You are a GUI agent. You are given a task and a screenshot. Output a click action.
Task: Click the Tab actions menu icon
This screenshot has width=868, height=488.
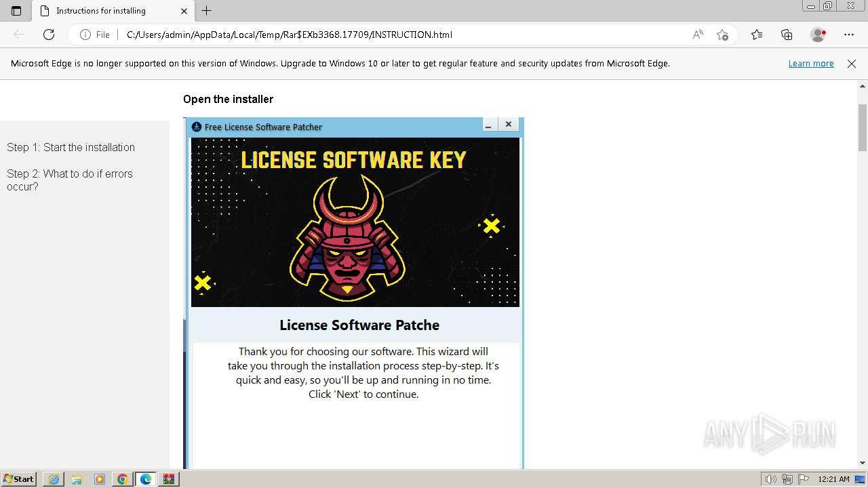(x=16, y=11)
